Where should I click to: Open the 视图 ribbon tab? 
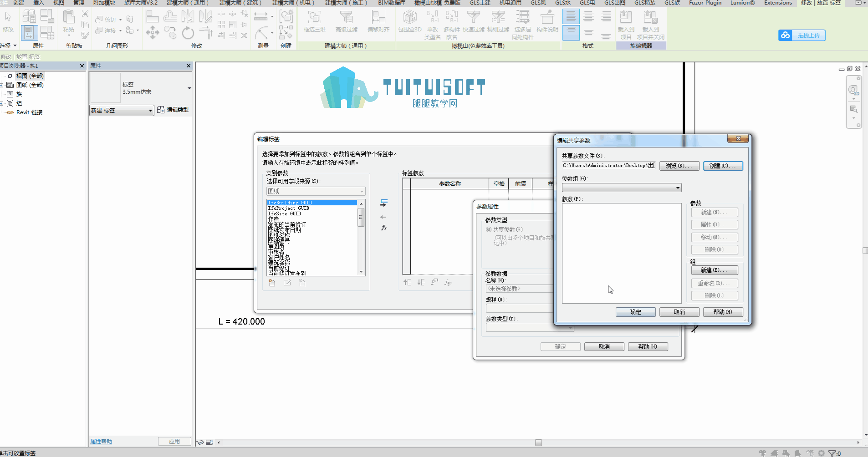tap(59, 3)
